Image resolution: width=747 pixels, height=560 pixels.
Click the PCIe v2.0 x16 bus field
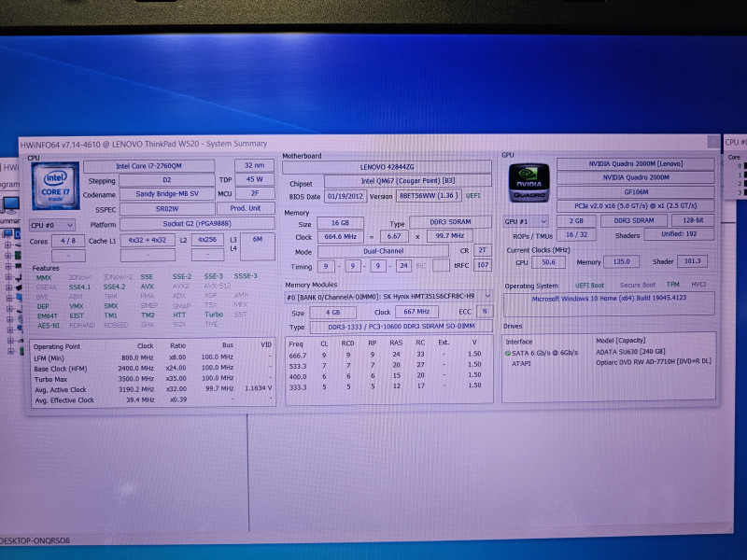click(636, 205)
